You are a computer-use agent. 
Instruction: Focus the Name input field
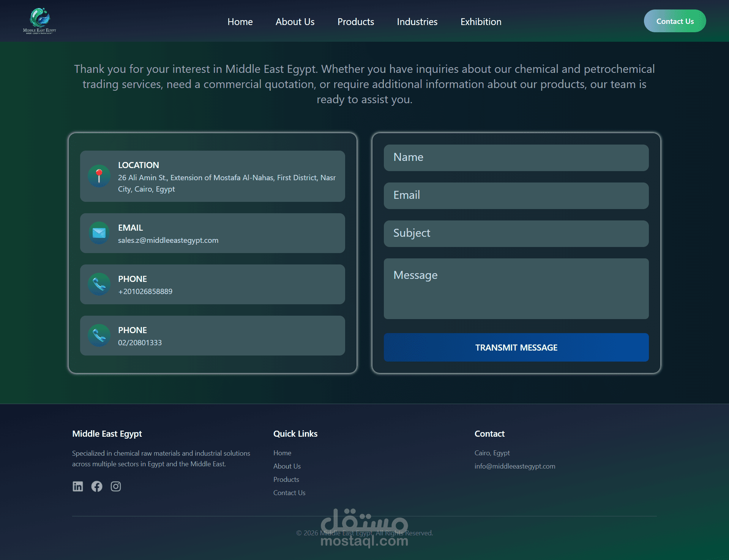[516, 157]
